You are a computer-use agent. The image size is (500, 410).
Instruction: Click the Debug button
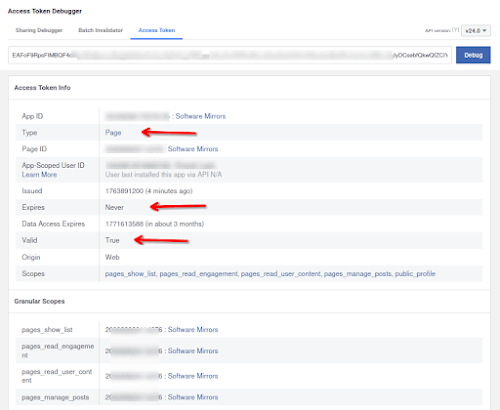pyautogui.click(x=473, y=55)
